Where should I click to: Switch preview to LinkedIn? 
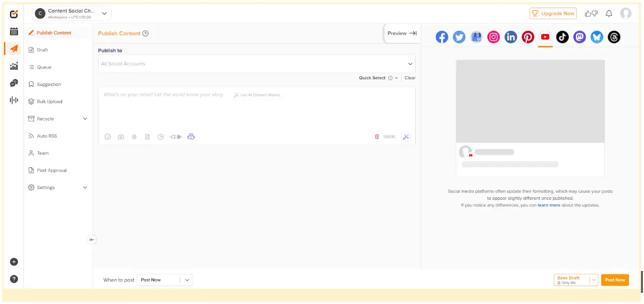(x=511, y=37)
